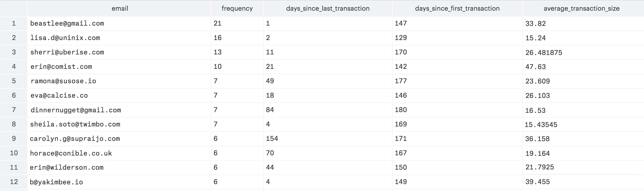The image size is (644, 191).
Task: Select the 180 days since first transaction cell
Action: [401, 110]
